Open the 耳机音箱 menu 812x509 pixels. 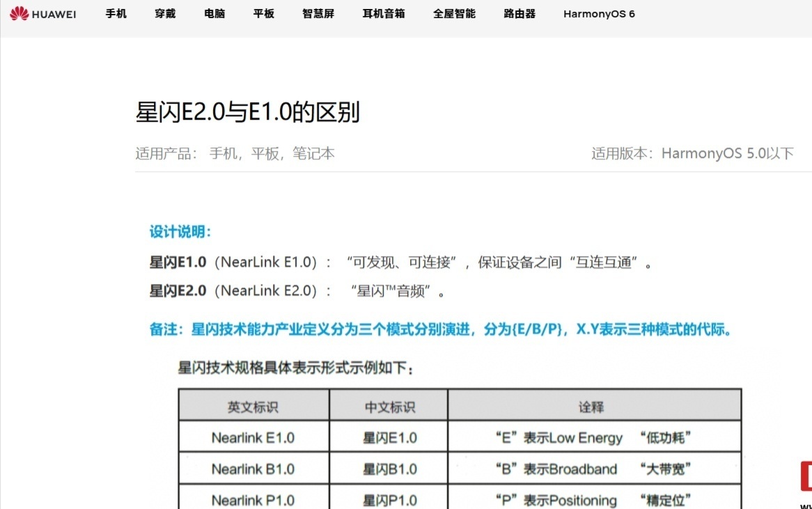pos(384,14)
